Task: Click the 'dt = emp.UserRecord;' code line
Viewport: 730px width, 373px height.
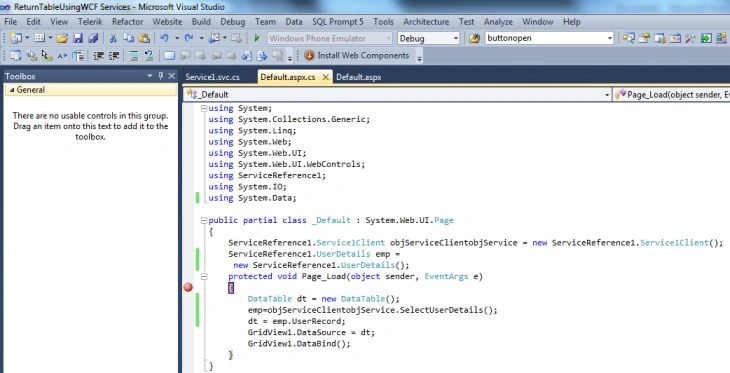Action: tap(297, 321)
